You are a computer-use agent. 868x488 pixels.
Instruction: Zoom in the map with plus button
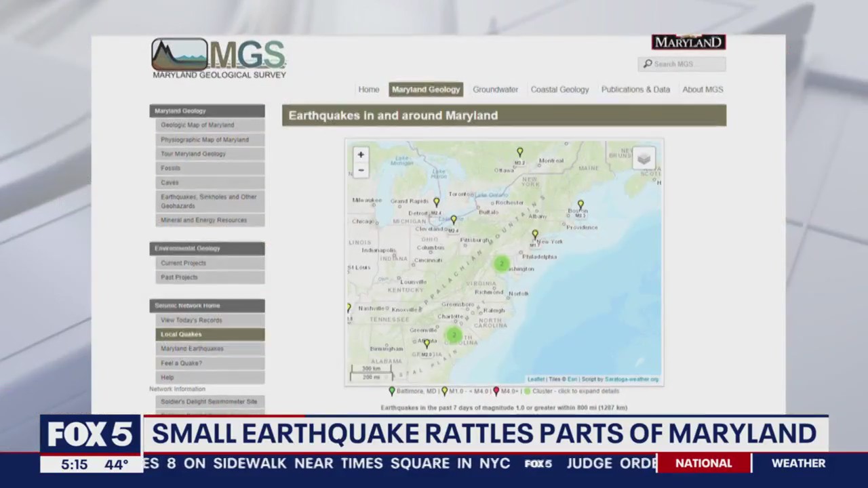coord(361,155)
